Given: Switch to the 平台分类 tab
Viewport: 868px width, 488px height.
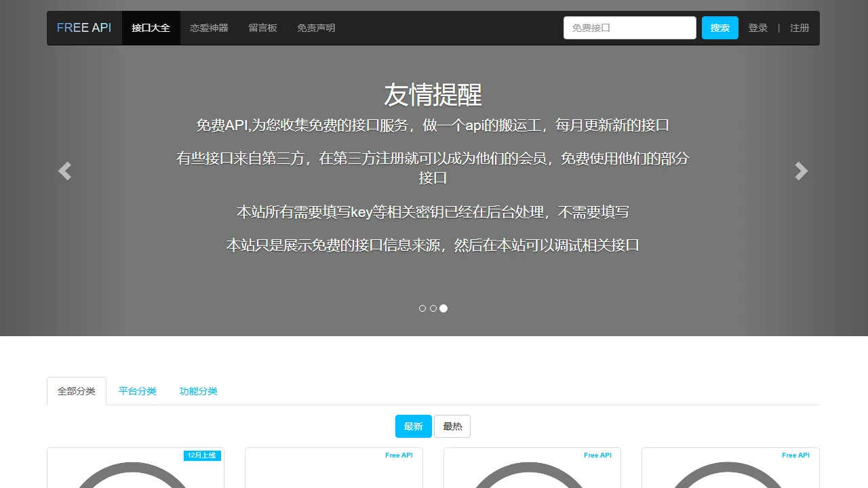Looking at the screenshot, I should point(137,391).
